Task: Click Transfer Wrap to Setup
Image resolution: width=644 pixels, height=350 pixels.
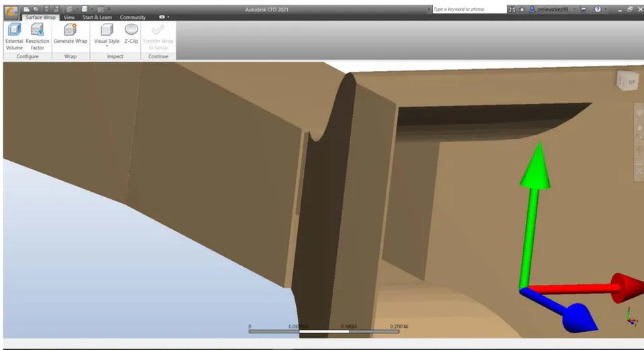Action: coord(158,36)
